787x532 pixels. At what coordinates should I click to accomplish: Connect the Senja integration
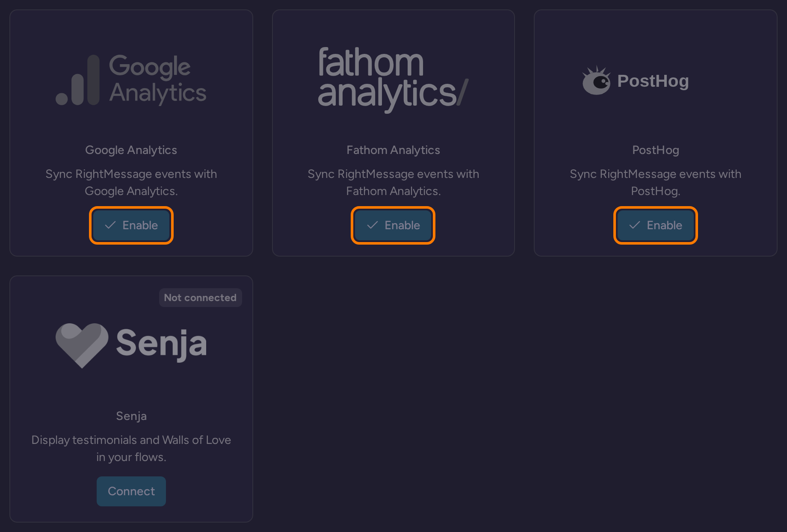131,491
